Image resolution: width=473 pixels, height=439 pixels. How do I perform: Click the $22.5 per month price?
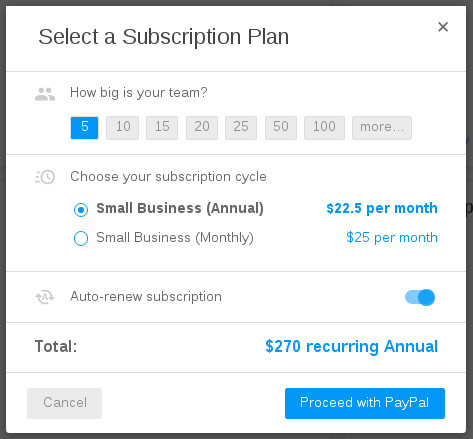382,208
